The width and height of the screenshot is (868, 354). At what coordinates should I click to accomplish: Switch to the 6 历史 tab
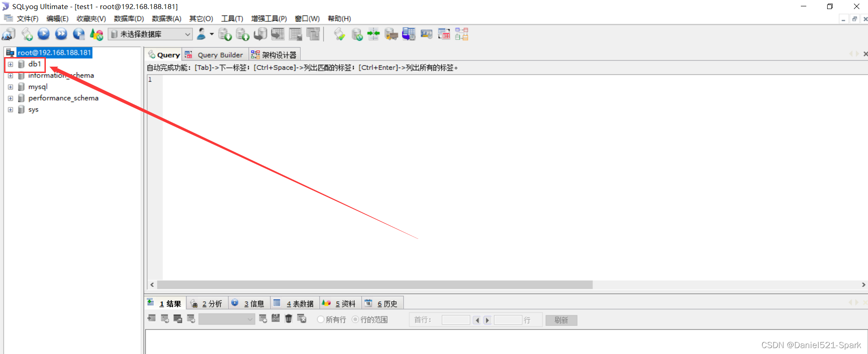[383, 304]
